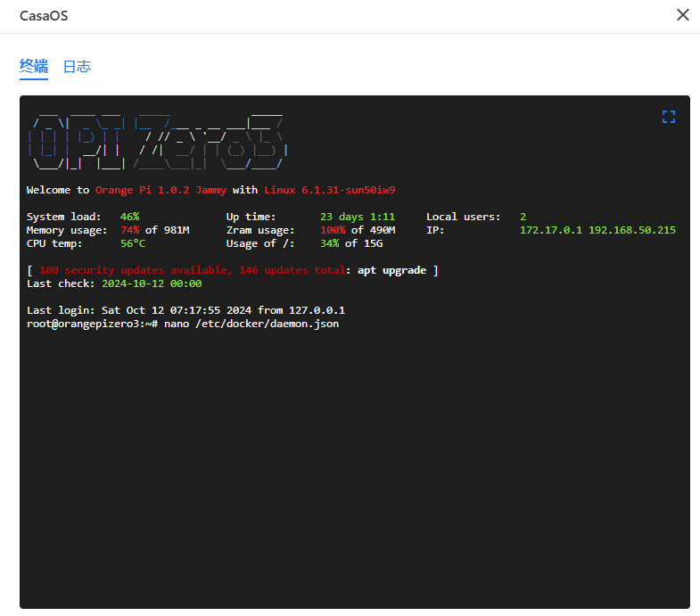This screenshot has height=616, width=700.
Task: Click the terminal fullscreen expand icon
Action: tap(668, 117)
